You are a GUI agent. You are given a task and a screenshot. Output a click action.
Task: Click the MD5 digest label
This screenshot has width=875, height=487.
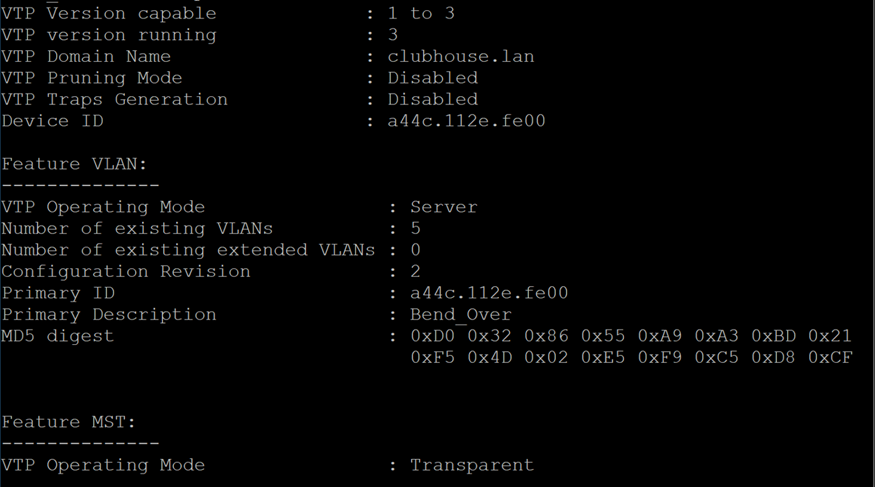pyautogui.click(x=57, y=336)
